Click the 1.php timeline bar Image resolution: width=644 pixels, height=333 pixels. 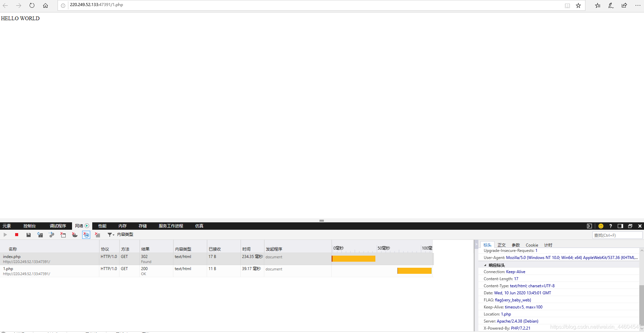click(414, 271)
